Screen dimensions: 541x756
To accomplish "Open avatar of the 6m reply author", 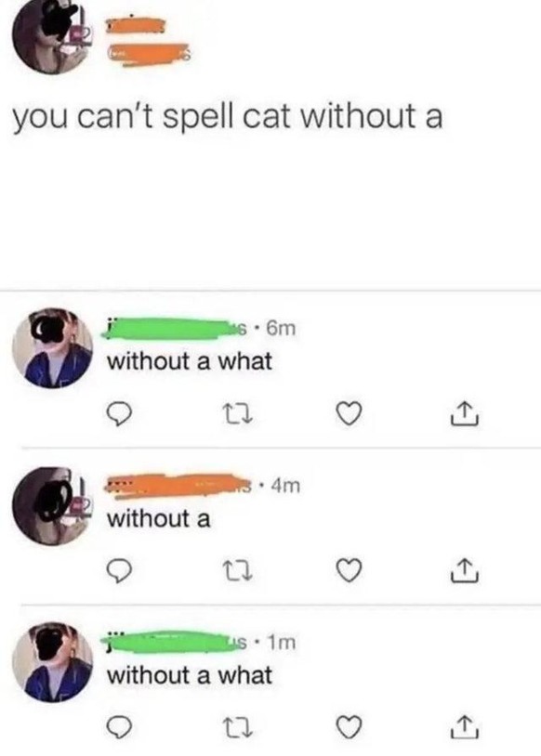I will click(x=52, y=347).
